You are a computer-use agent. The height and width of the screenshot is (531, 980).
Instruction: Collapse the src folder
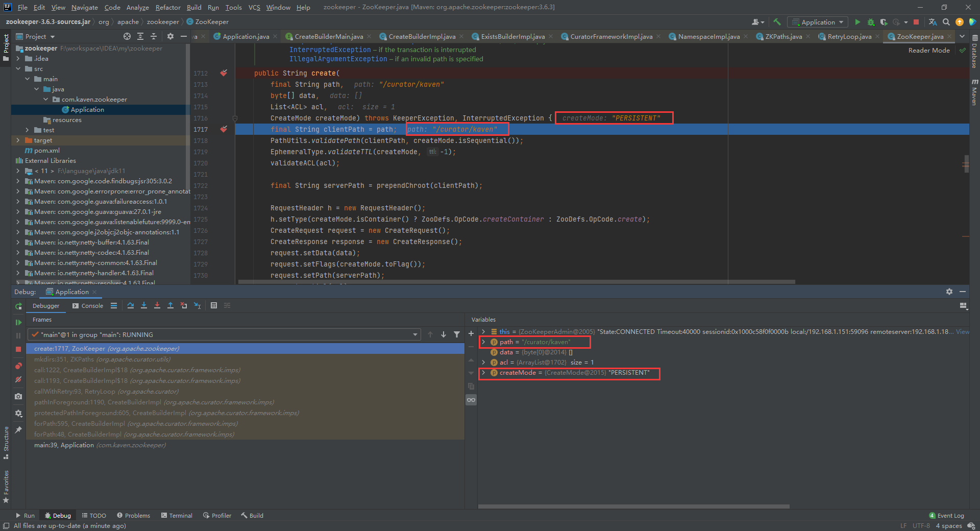click(18, 69)
